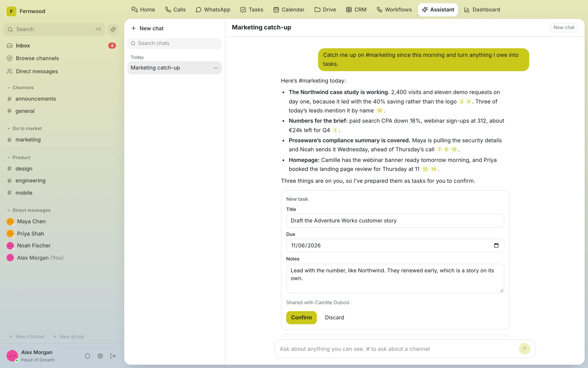Open citation 10 reference badge
The height and width of the screenshot is (368, 588).
454,149
